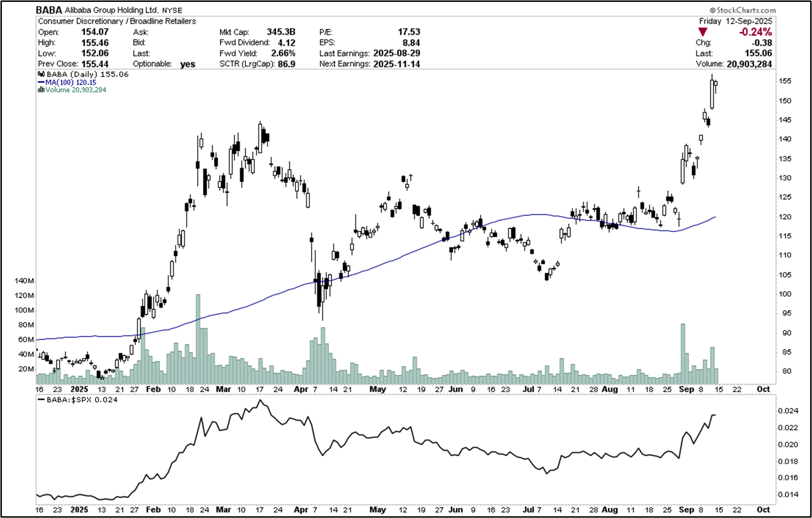The height and width of the screenshot is (518, 812).
Task: Click the BABA:$SPX 0.024 indicator label
Action: 82,399
